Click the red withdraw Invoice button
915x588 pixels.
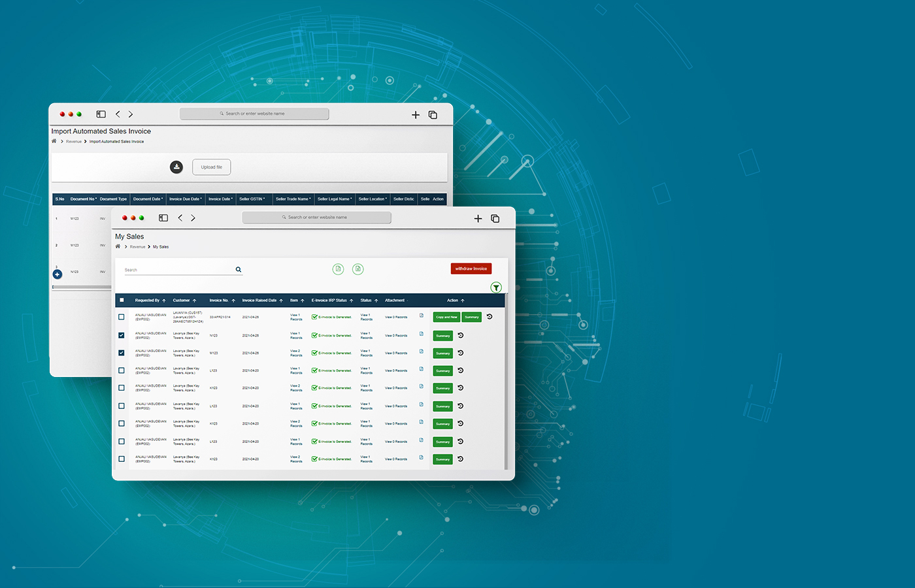pyautogui.click(x=471, y=269)
